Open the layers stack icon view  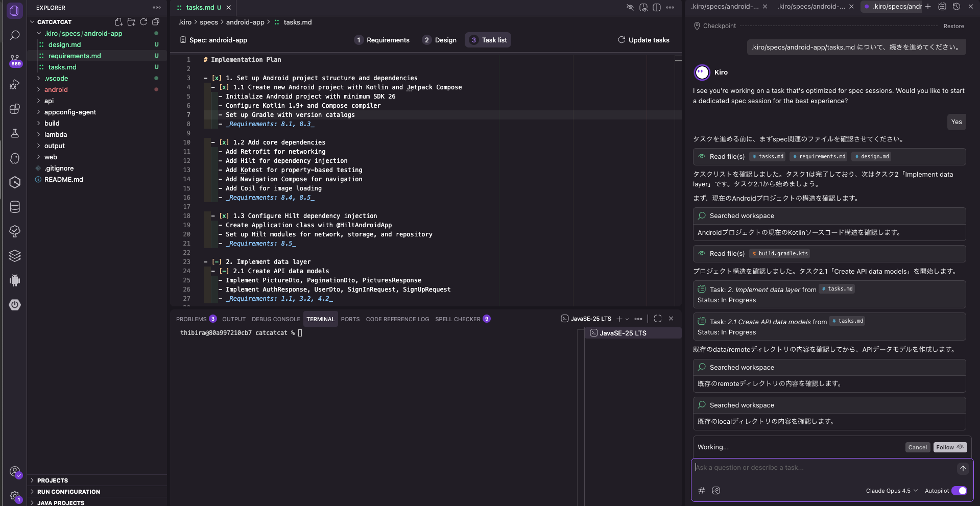(x=15, y=256)
